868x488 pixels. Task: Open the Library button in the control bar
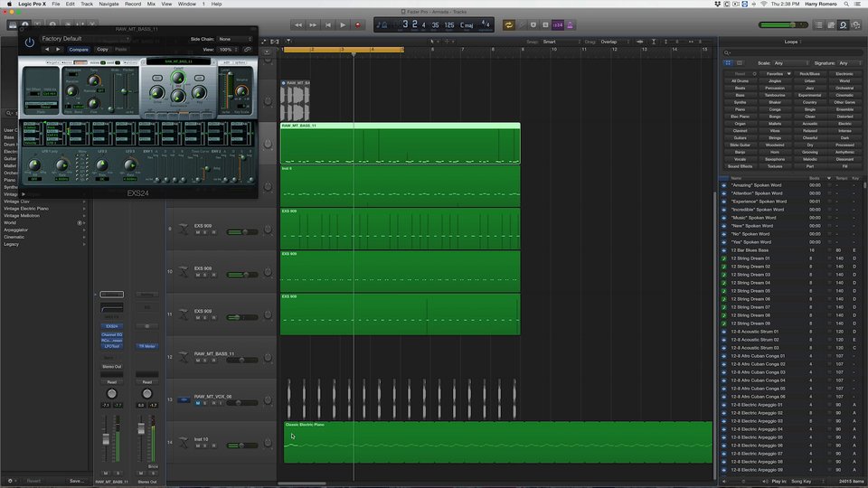tap(13, 25)
